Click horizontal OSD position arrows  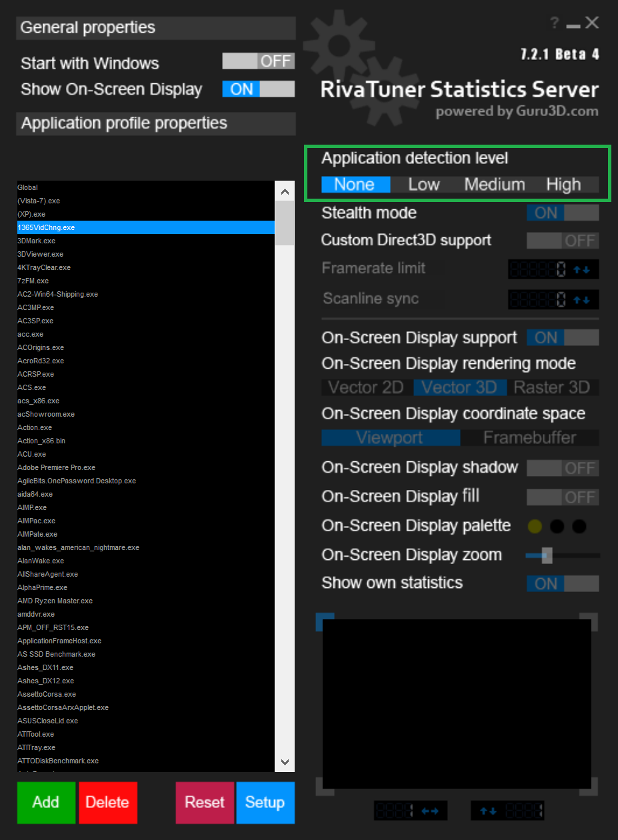[430, 811]
